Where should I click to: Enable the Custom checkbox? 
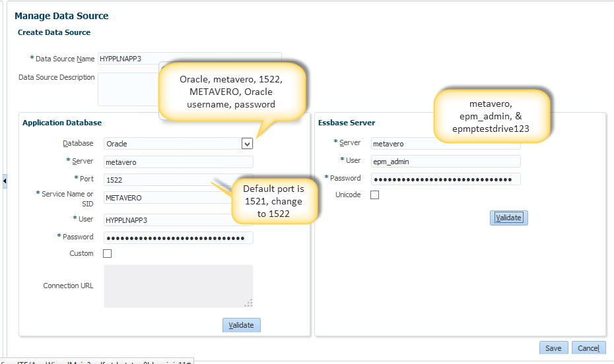pyautogui.click(x=108, y=254)
